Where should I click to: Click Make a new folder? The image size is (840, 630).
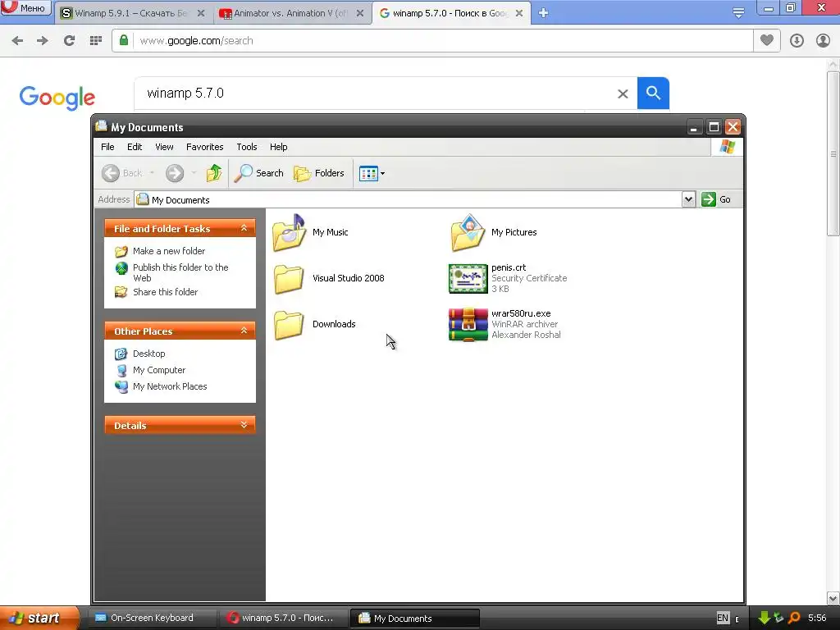[x=169, y=251]
